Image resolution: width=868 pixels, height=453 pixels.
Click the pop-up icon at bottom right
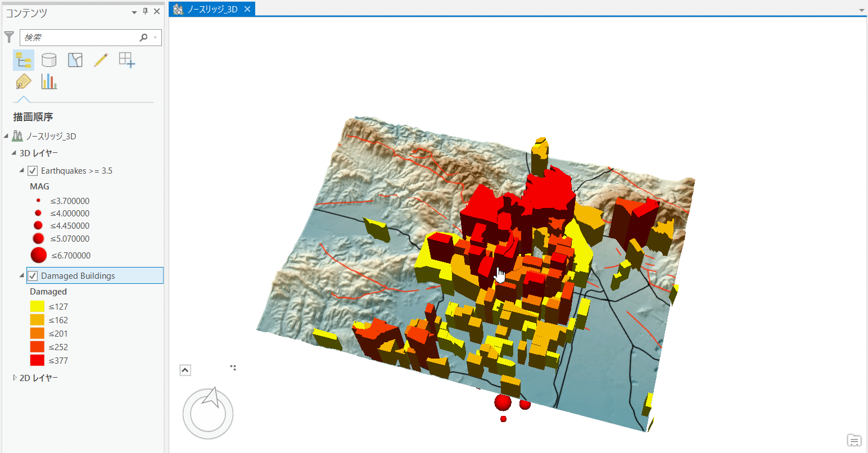[x=853, y=441]
